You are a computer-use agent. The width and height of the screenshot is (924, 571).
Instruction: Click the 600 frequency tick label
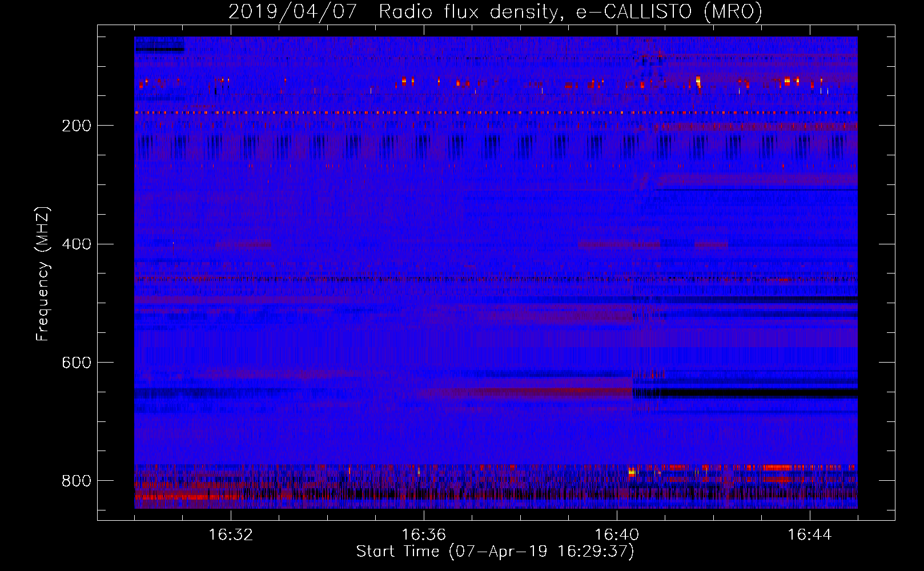click(76, 363)
